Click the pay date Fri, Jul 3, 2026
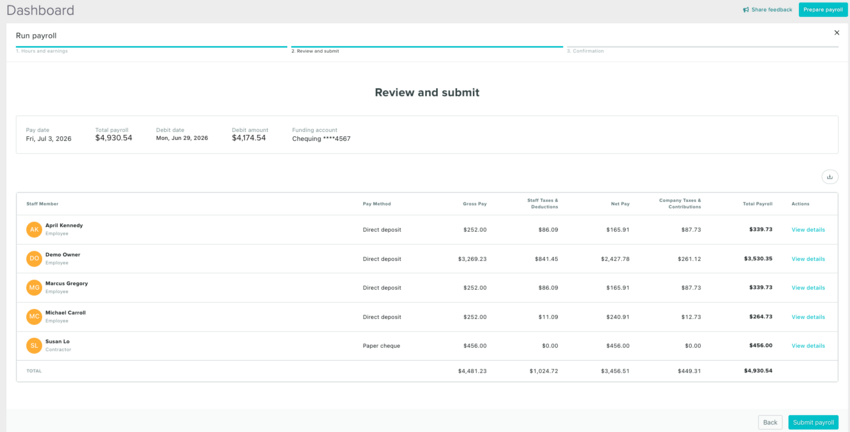Screen dimensions: 850x432 [x=49, y=139]
